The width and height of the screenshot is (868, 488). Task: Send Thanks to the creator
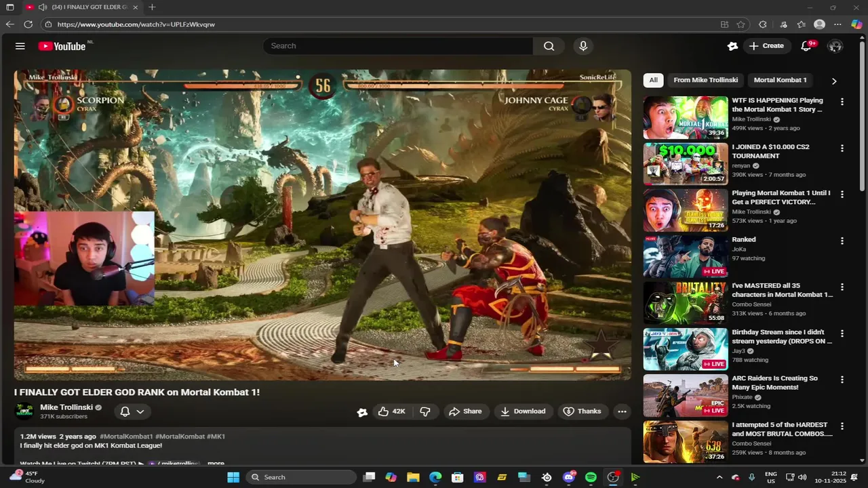pos(582,411)
